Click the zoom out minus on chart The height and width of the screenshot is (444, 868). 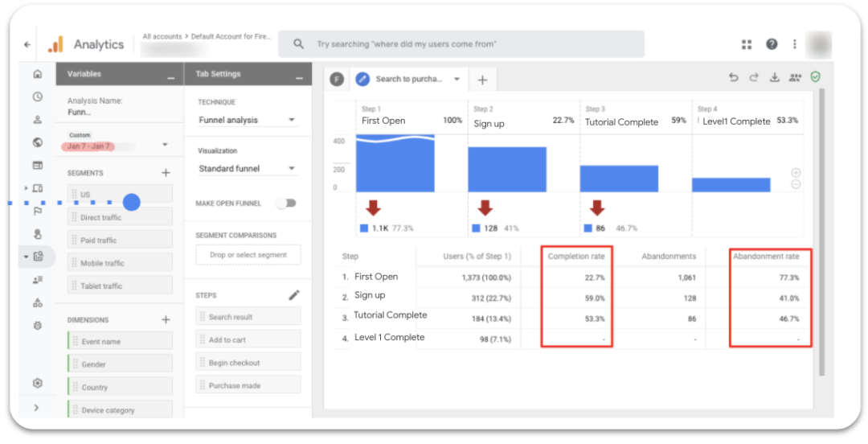click(x=796, y=185)
